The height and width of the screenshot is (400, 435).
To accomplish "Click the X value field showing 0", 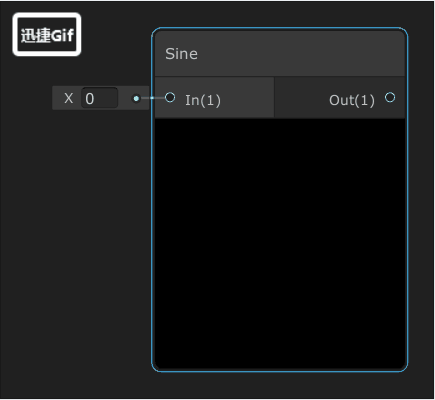I will (x=99, y=98).
